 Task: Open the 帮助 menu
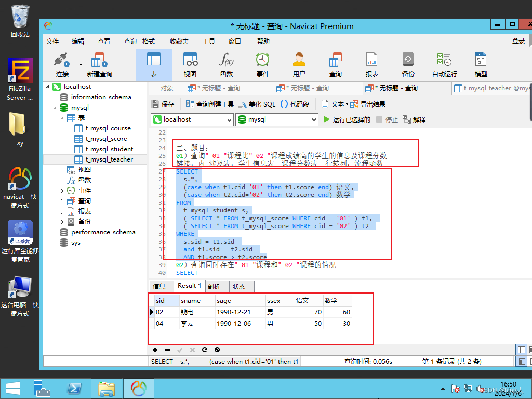coord(263,42)
